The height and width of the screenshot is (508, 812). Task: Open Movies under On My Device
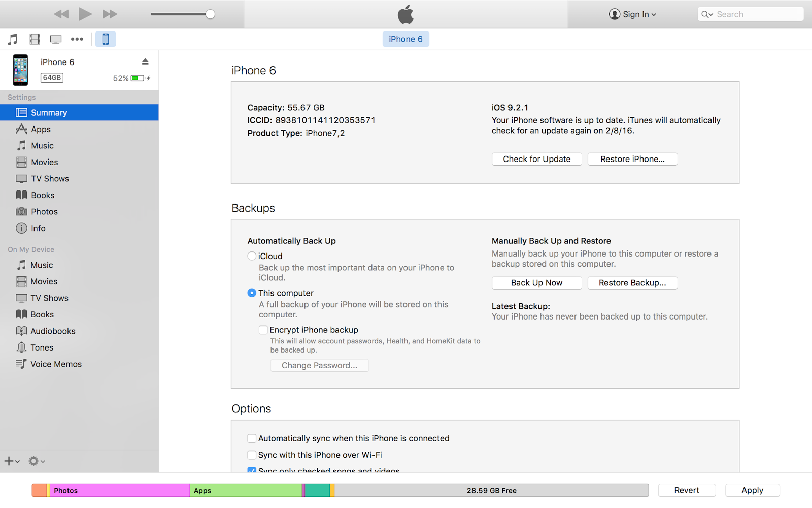(x=79, y=281)
